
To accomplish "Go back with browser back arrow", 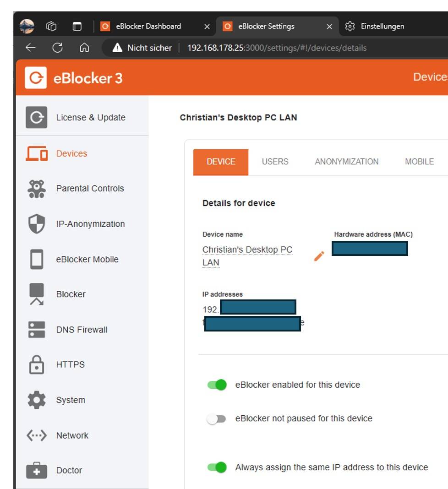I will click(31, 48).
